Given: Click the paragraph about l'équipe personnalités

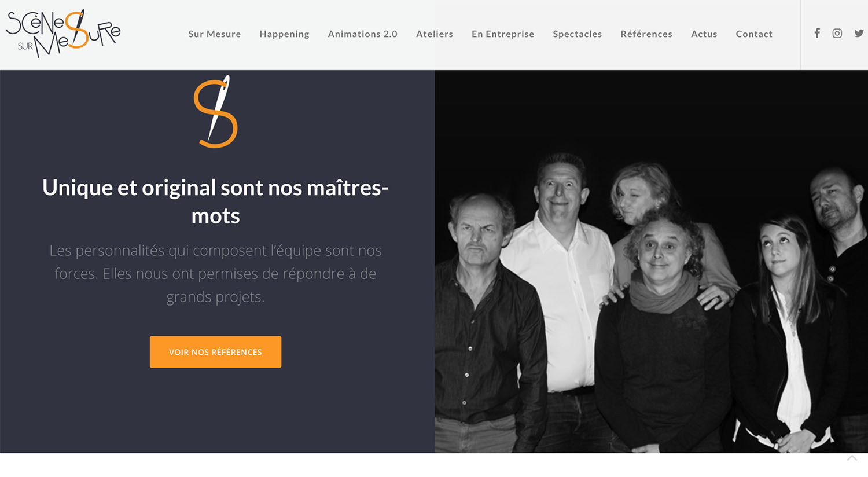Looking at the screenshot, I should [215, 274].
